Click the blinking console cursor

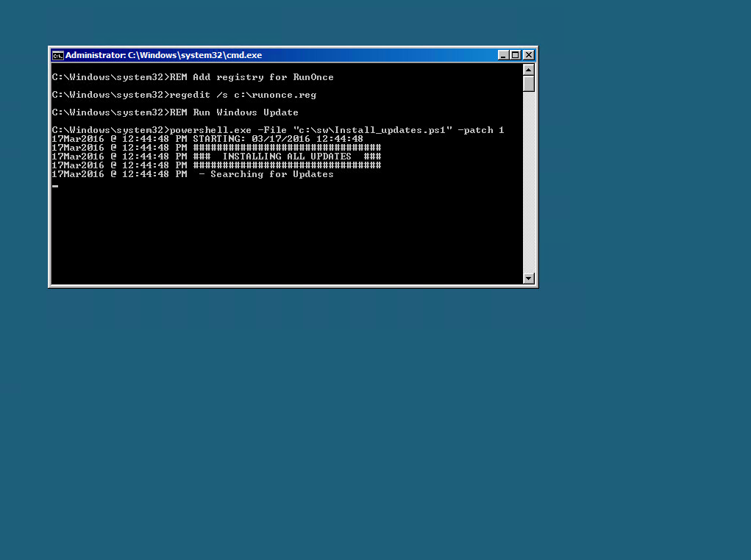point(55,186)
